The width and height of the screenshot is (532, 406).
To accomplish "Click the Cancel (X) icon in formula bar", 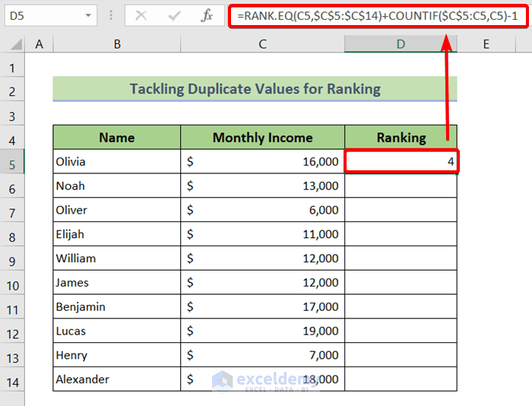I will click(x=141, y=16).
